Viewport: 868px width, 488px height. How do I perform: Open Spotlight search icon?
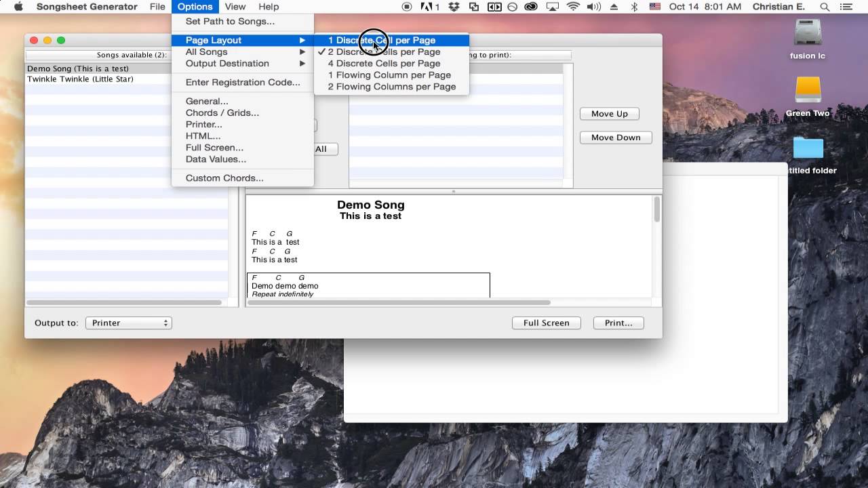tap(825, 7)
